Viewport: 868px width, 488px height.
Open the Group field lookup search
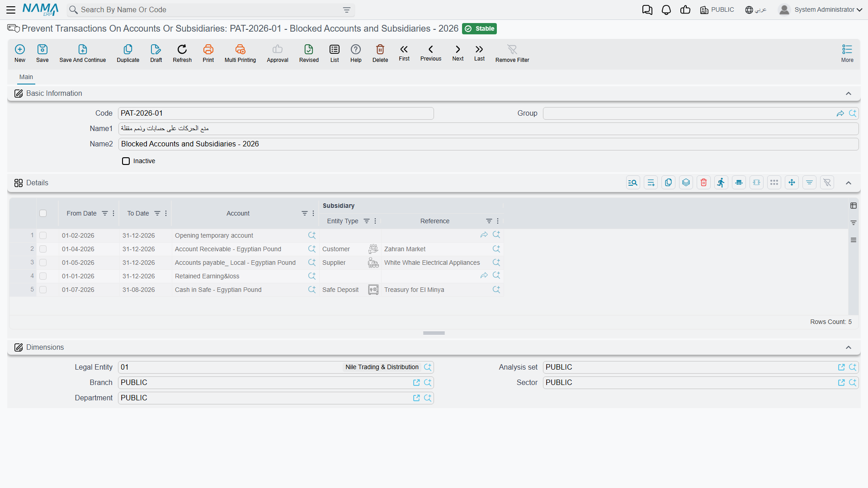pos(853,113)
